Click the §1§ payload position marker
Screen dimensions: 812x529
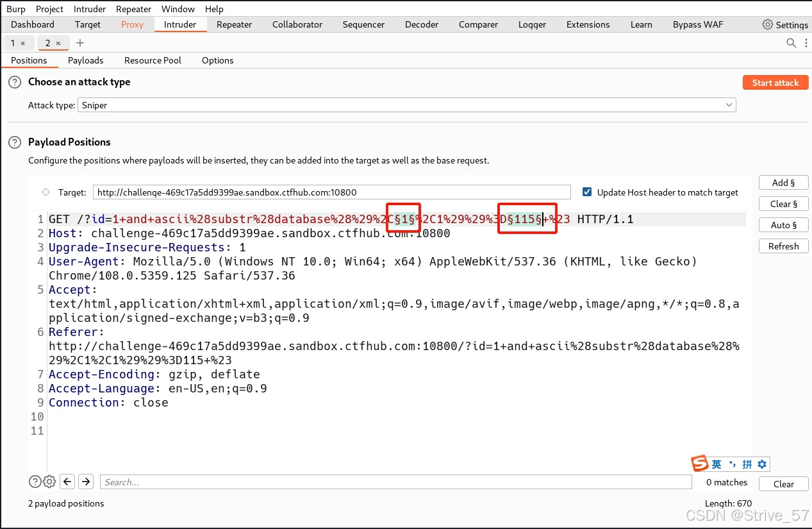click(x=404, y=219)
